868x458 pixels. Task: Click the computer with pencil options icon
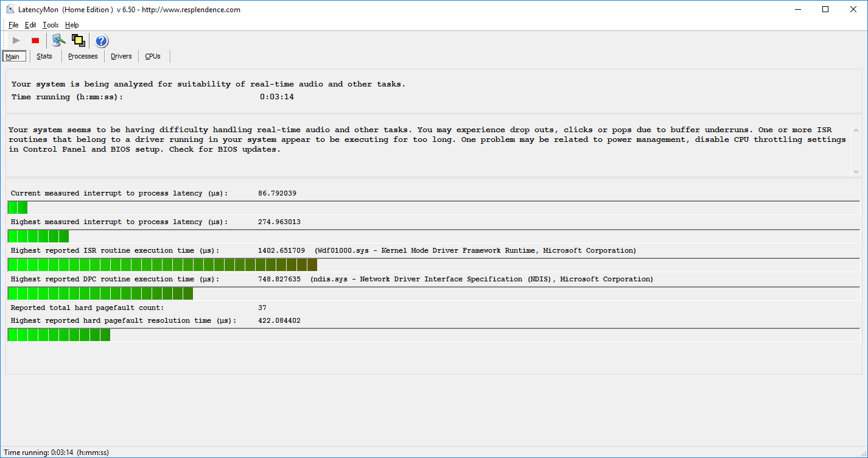pyautogui.click(x=58, y=41)
